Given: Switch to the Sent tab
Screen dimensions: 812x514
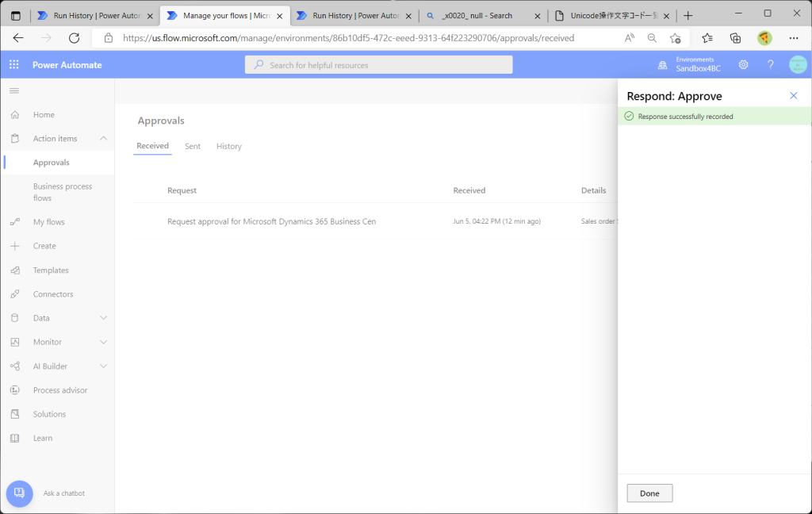Looking at the screenshot, I should click(193, 146).
